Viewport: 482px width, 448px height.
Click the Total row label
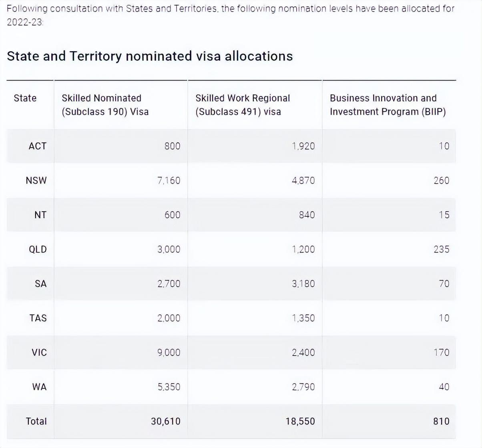tap(36, 421)
